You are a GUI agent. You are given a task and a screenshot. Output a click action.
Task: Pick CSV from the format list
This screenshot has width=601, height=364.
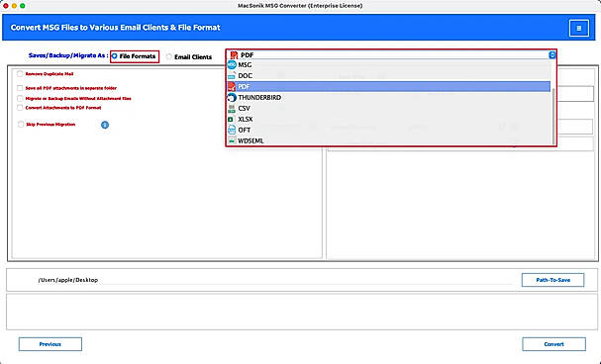tap(389, 109)
